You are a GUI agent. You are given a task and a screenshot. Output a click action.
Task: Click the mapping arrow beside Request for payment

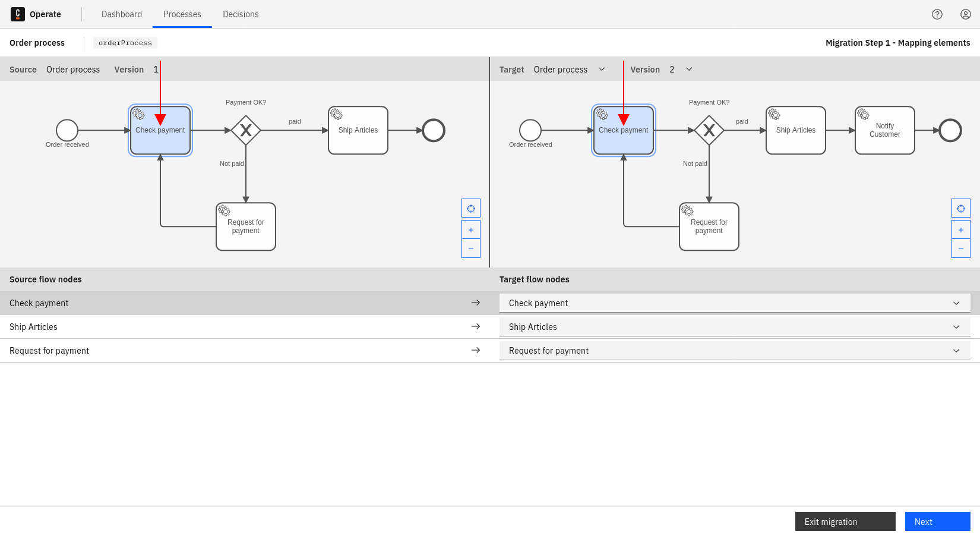point(476,350)
